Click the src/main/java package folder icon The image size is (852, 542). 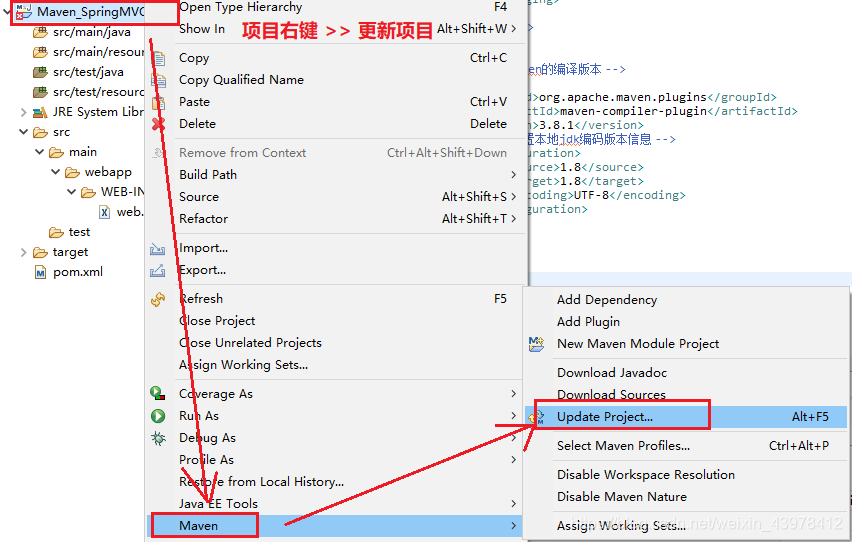tap(40, 33)
